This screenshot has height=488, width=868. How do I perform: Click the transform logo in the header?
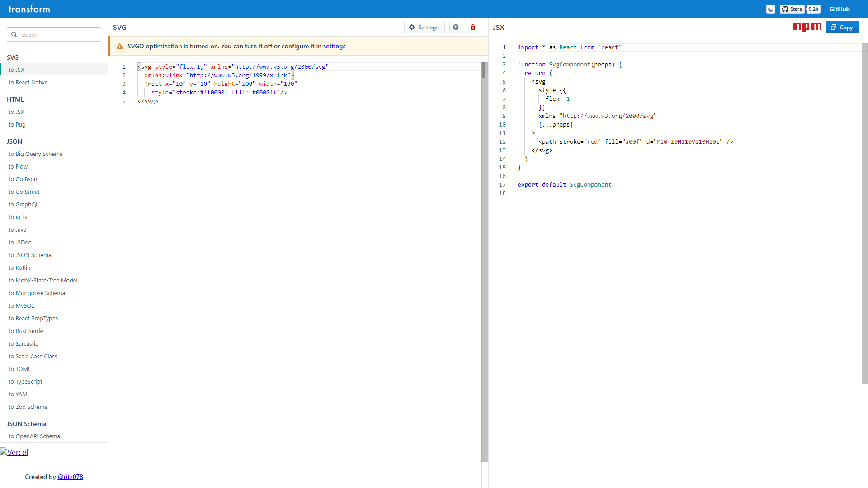pos(29,9)
